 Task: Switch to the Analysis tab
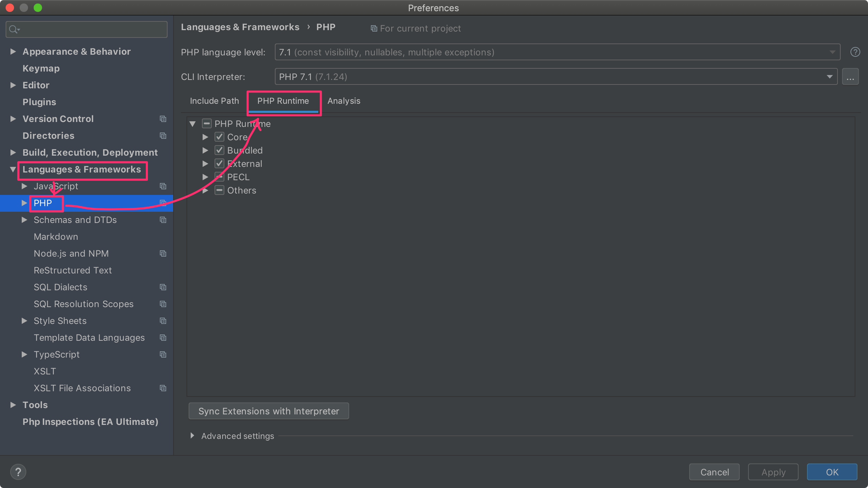[344, 101]
